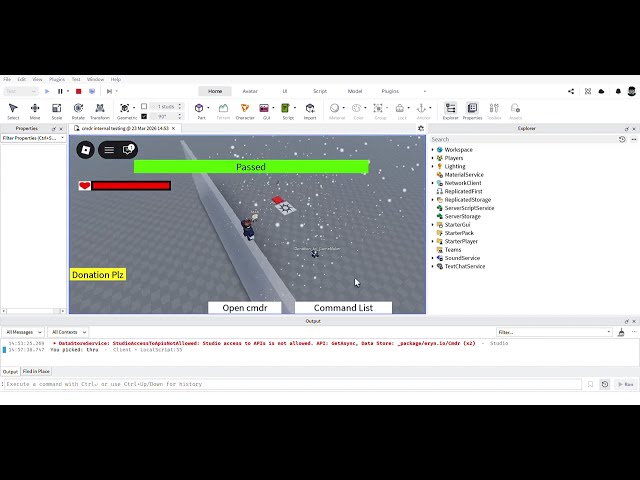640x480 pixels.
Task: Toggle the Anchor tool
Action: click(422, 111)
